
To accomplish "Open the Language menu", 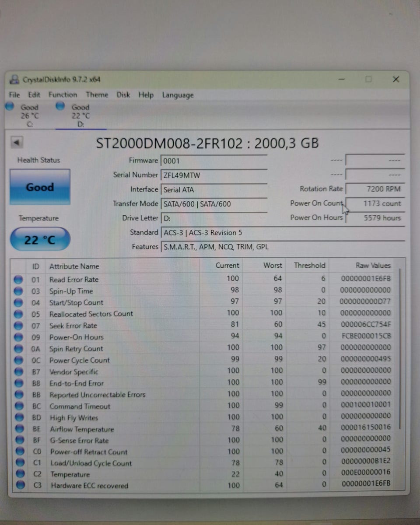I will pos(178,95).
